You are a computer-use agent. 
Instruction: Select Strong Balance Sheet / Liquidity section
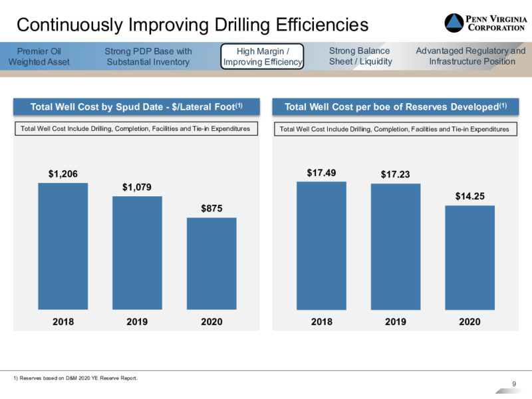click(x=360, y=56)
